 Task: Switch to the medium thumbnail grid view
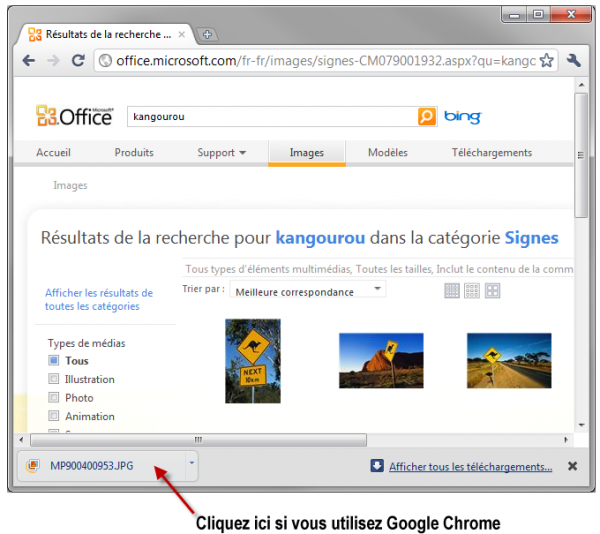pyautogui.click(x=472, y=291)
